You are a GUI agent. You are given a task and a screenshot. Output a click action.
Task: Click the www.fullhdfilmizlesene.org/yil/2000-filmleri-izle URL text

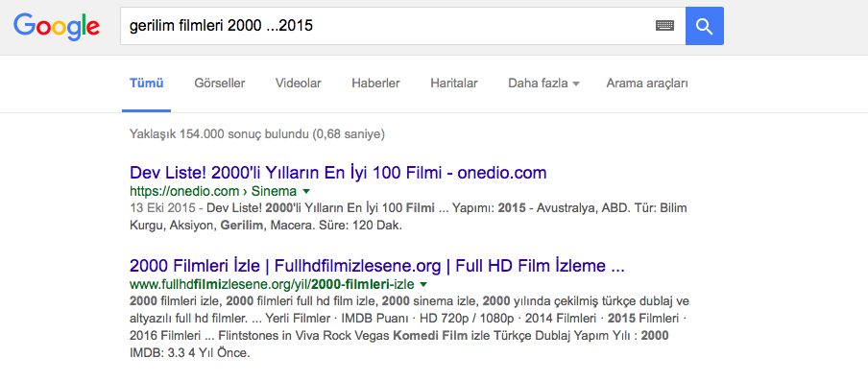click(x=272, y=284)
